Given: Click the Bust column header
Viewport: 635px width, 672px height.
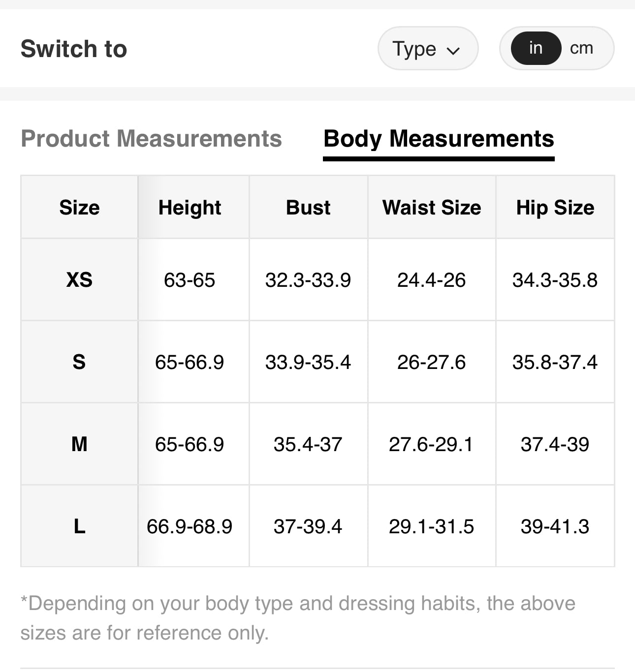Looking at the screenshot, I should (308, 208).
